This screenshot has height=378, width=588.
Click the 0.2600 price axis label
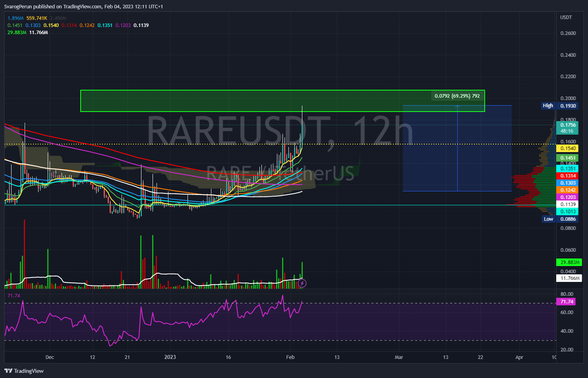(x=568, y=33)
